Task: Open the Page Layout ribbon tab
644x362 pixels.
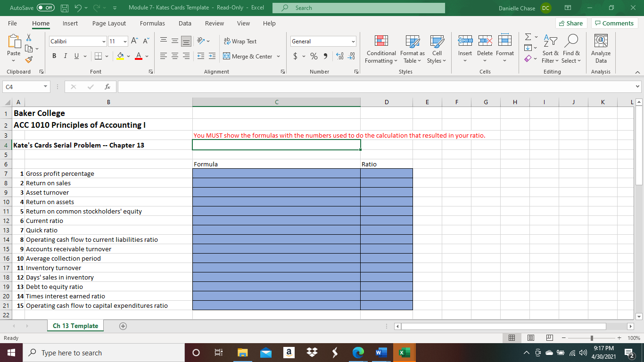Action: 109,23
